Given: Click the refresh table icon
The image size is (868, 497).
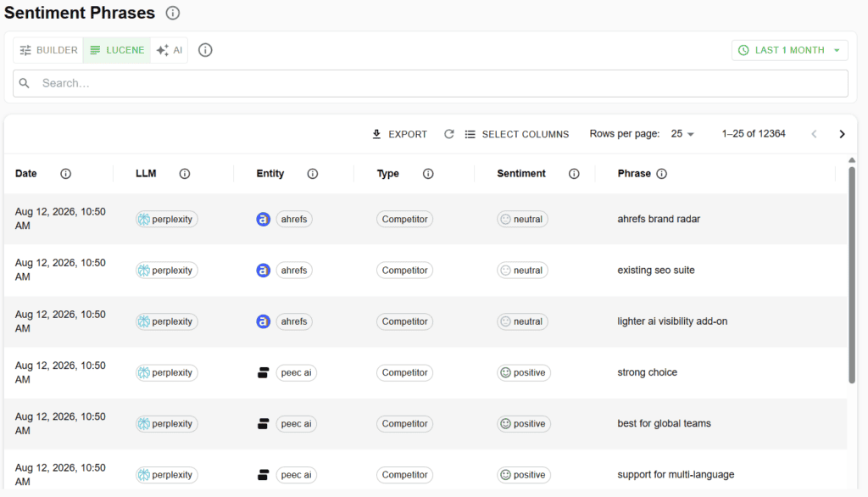Looking at the screenshot, I should pyautogui.click(x=449, y=134).
